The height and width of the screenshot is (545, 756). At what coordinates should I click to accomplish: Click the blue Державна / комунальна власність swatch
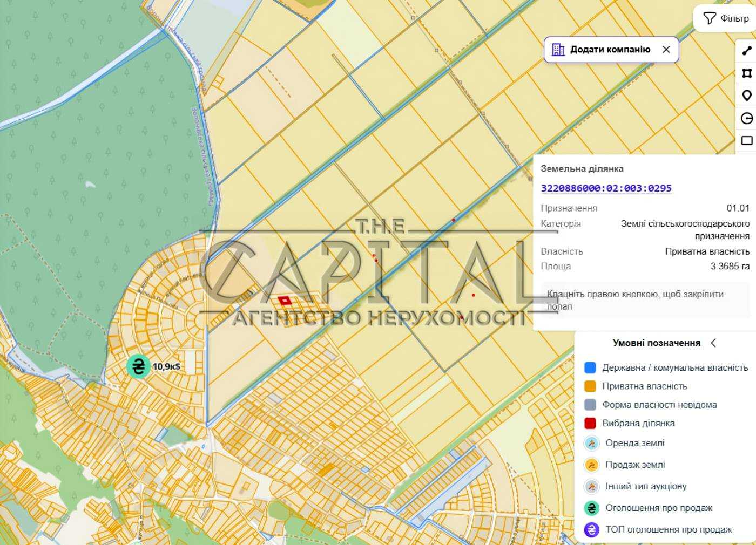click(590, 367)
